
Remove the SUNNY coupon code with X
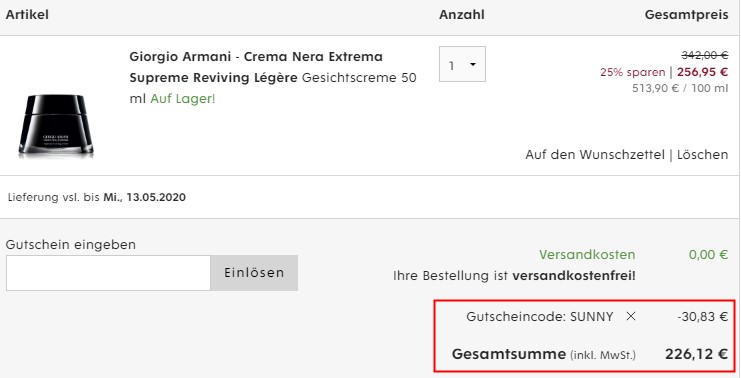coord(630,317)
